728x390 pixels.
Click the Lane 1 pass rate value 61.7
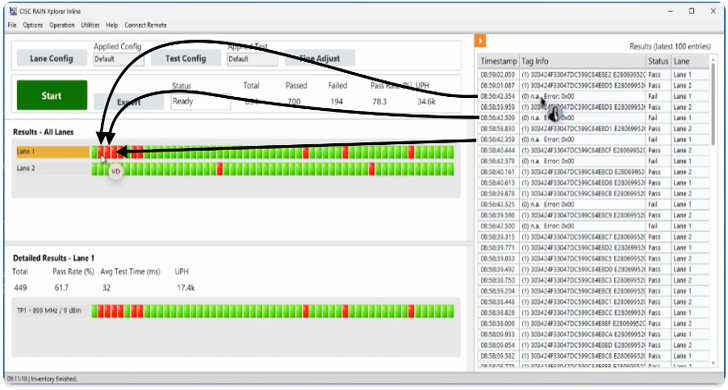(x=61, y=288)
